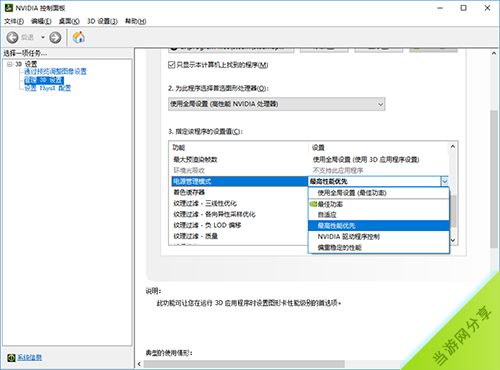Click main panel vertical scrollbar thumb
The height and width of the screenshot is (370, 500).
coord(494,179)
